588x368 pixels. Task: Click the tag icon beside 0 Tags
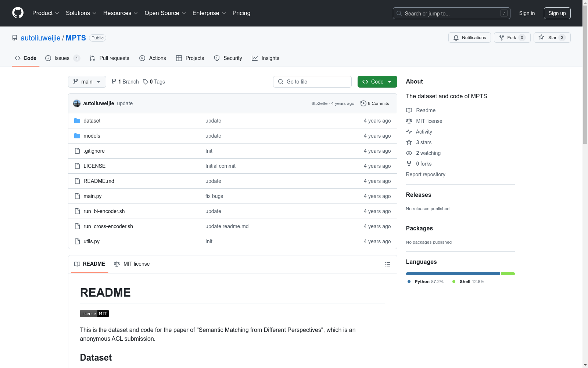click(x=146, y=82)
